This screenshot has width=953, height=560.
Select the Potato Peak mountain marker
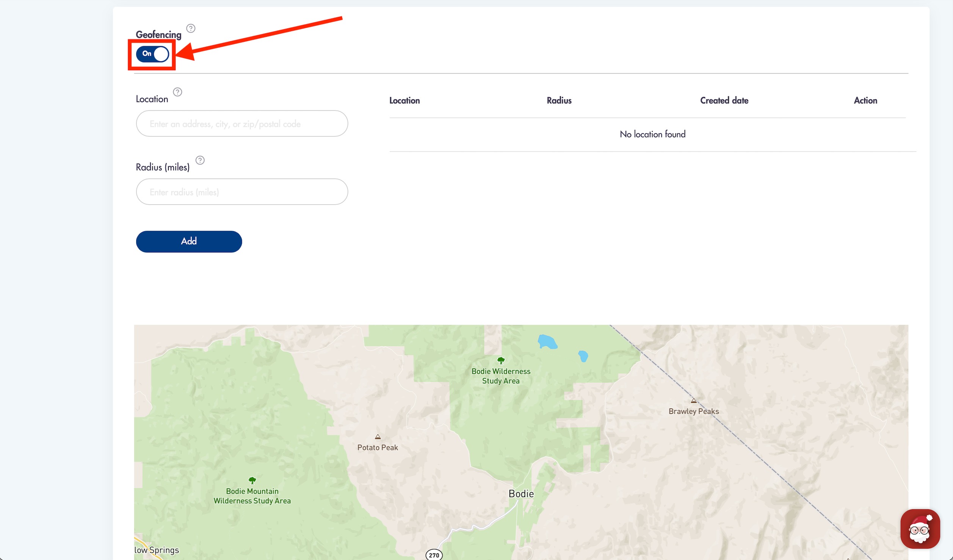378,437
